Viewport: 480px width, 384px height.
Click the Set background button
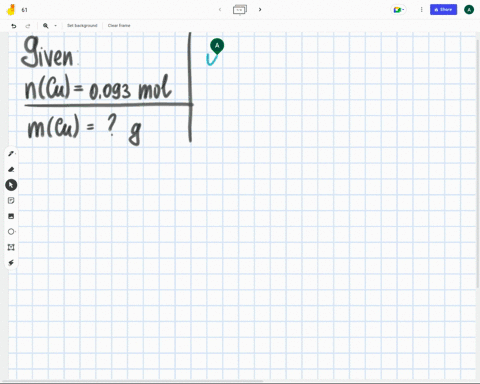click(82, 26)
